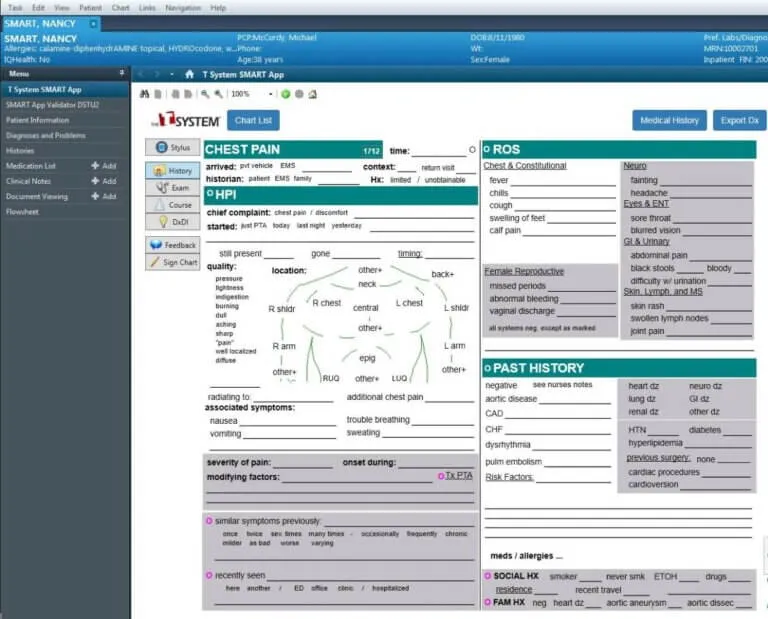Viewport: 768px width, 619px height.
Task: Click the small house icon after stop icon
Action: click(x=312, y=94)
